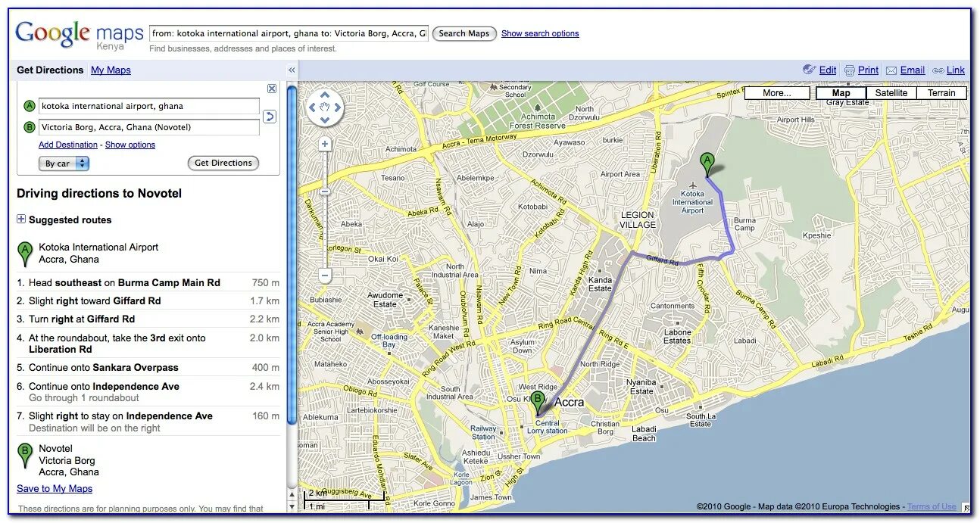Image resolution: width=980 pixels, height=523 pixels.
Task: Click Save to My Maps link
Action: click(x=55, y=488)
